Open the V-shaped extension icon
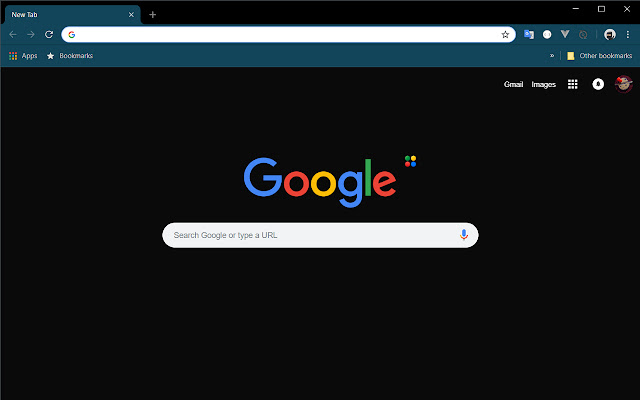Image resolution: width=640 pixels, height=400 pixels. point(565,34)
